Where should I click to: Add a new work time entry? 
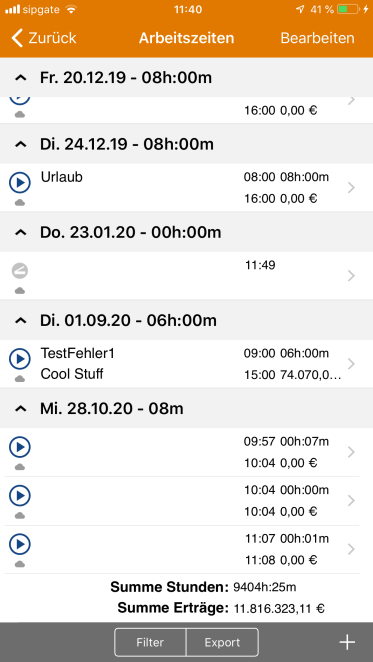tap(347, 642)
